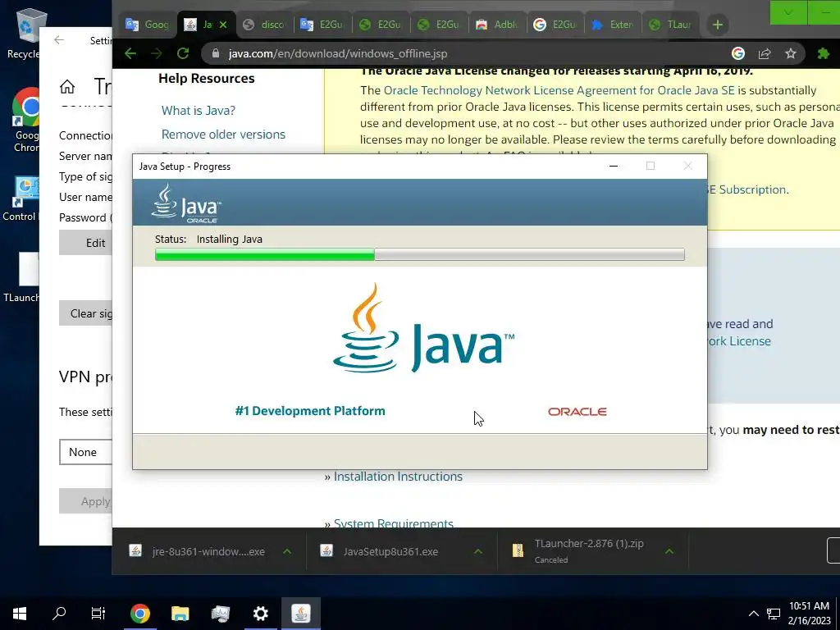The width and height of the screenshot is (840, 630).
Task: Open taskbar clock and date
Action: coord(809,614)
